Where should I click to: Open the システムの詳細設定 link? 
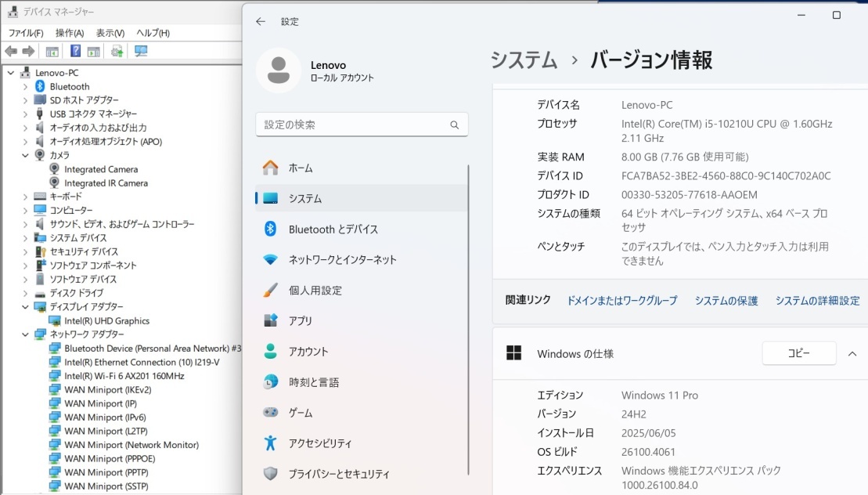[817, 301]
